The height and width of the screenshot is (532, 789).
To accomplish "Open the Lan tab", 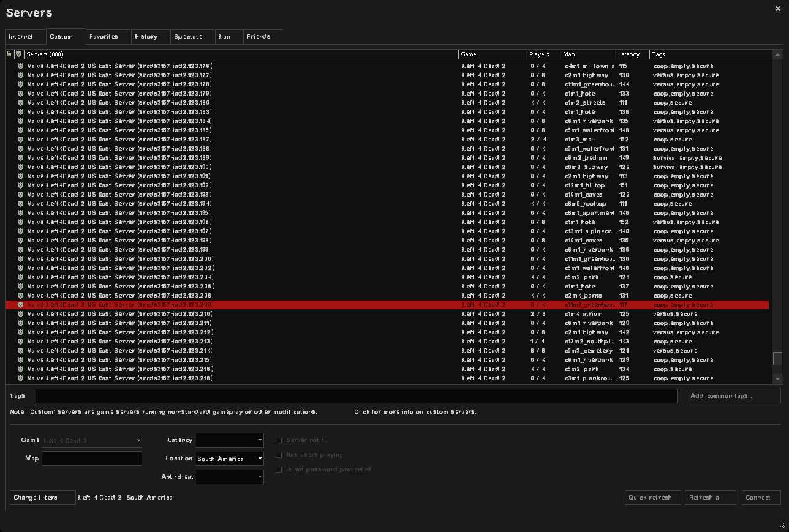I will click(230, 37).
